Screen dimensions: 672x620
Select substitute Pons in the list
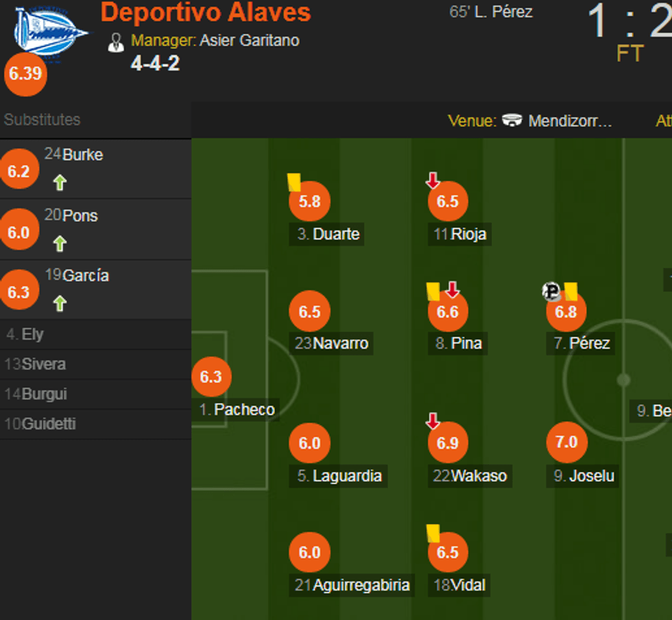(80, 215)
